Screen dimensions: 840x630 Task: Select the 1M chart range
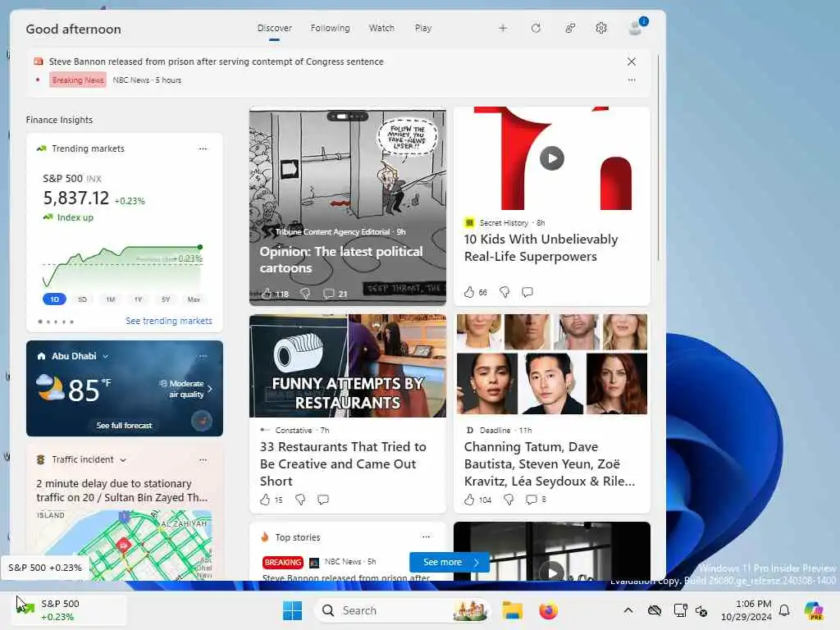[x=111, y=299]
